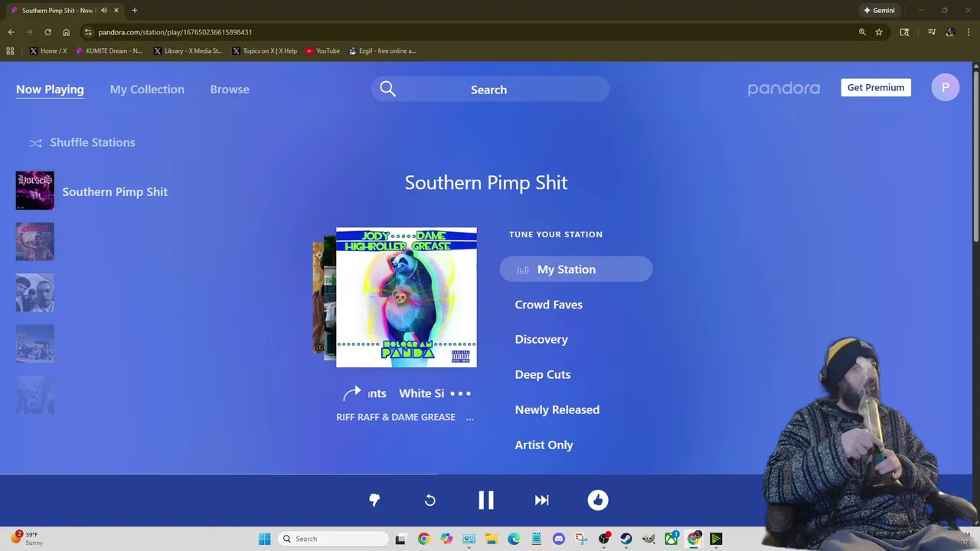Switch to the Now Playing tab
The image size is (980, 551).
50,90
